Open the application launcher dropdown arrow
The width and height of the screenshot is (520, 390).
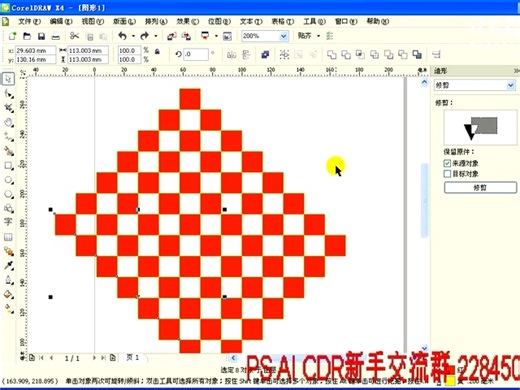[x=216, y=36]
